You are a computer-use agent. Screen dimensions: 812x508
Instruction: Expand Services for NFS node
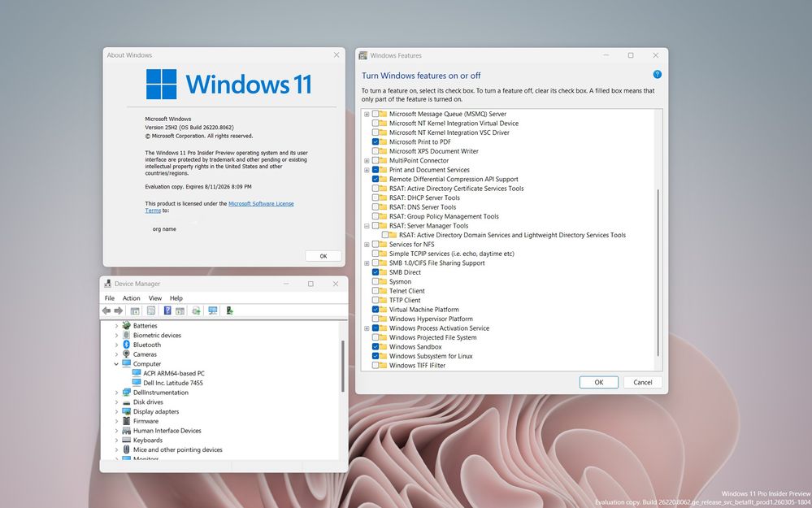[x=367, y=245]
